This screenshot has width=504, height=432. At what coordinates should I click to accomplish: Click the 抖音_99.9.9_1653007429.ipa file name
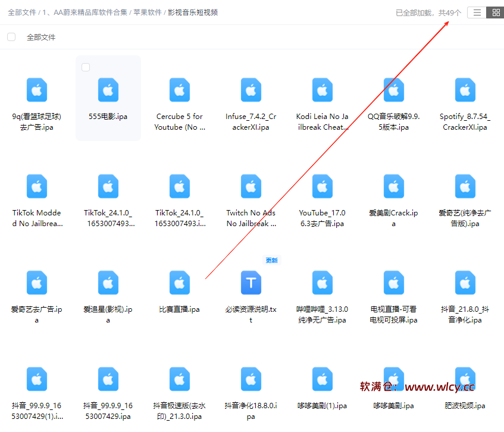108,411
